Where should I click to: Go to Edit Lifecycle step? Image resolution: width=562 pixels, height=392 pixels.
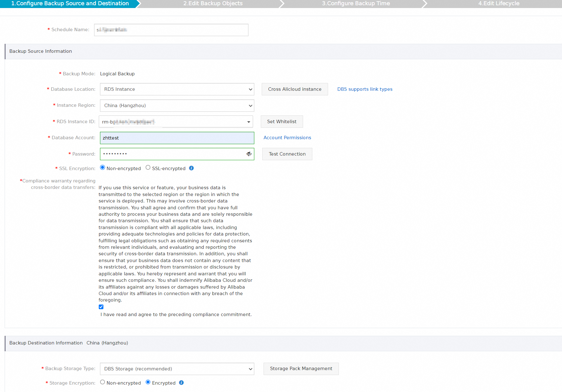point(499,4)
